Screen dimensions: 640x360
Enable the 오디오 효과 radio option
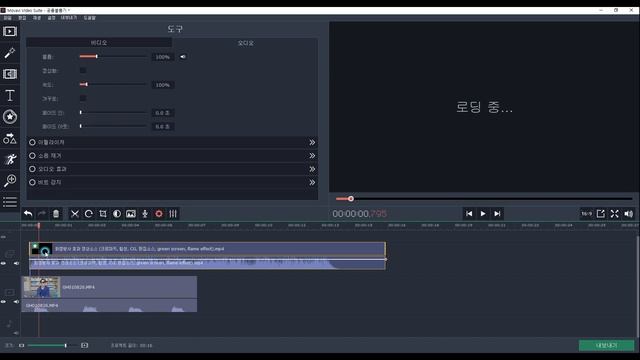click(x=32, y=169)
